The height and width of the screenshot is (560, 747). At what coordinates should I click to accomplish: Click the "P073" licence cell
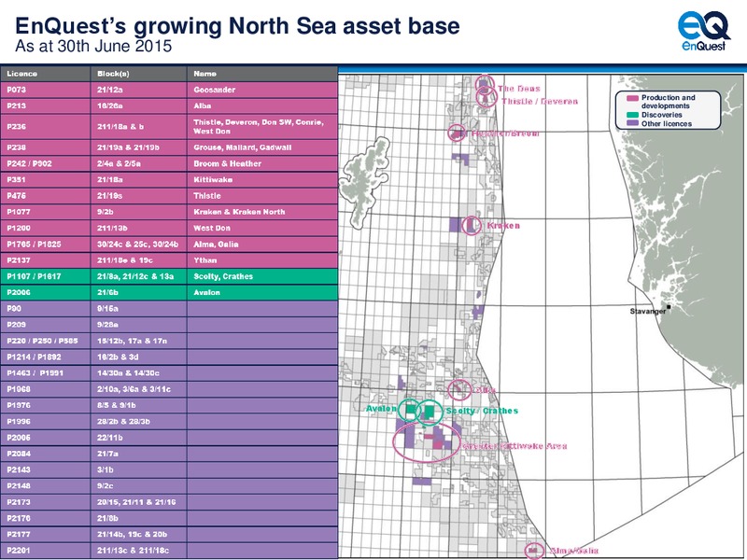coord(45,90)
